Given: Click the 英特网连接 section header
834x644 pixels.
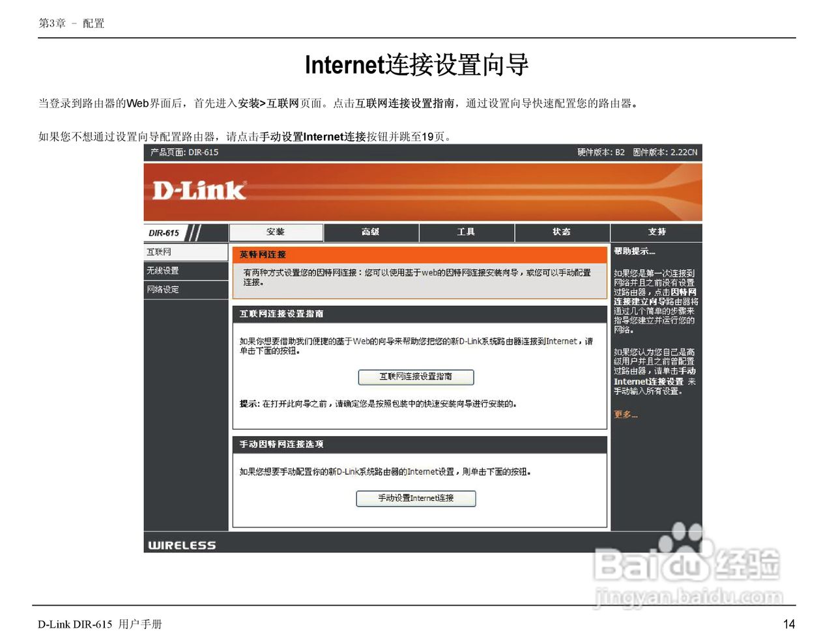Looking at the screenshot, I should click(420, 255).
